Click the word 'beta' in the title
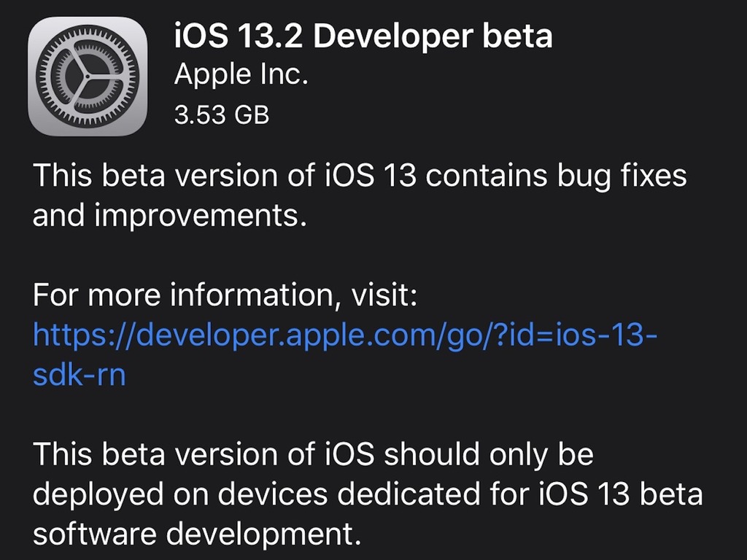 coord(517,36)
